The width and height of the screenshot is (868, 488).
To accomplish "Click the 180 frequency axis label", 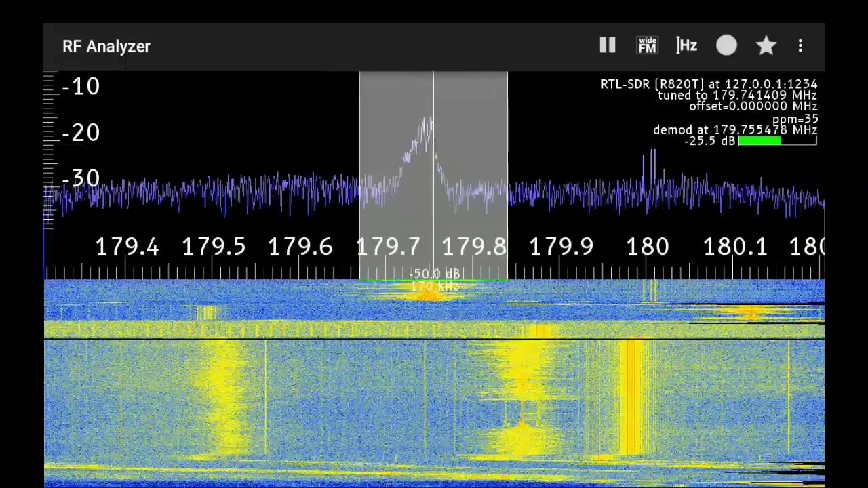I will 648,247.
